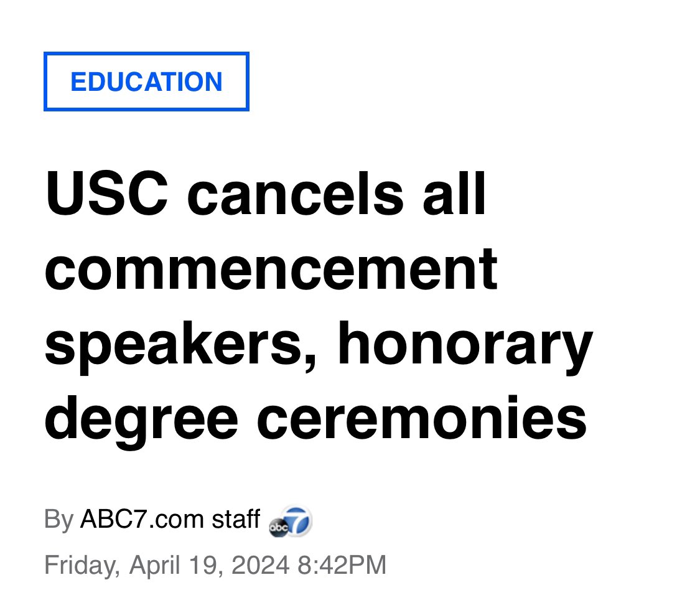Click the word staff in byline

tap(236, 519)
